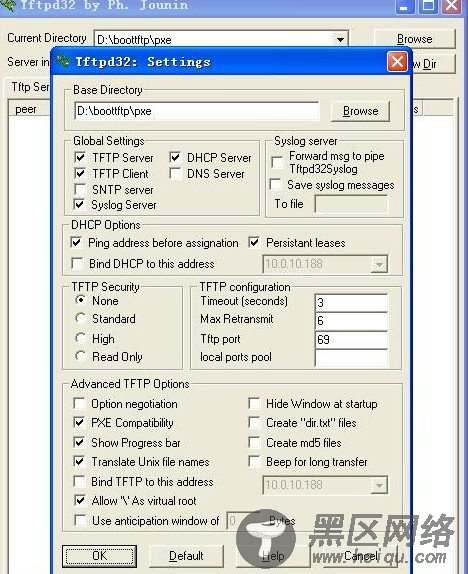This screenshot has width=468, height=574.
Task: Click the Help button
Action: pos(273,556)
